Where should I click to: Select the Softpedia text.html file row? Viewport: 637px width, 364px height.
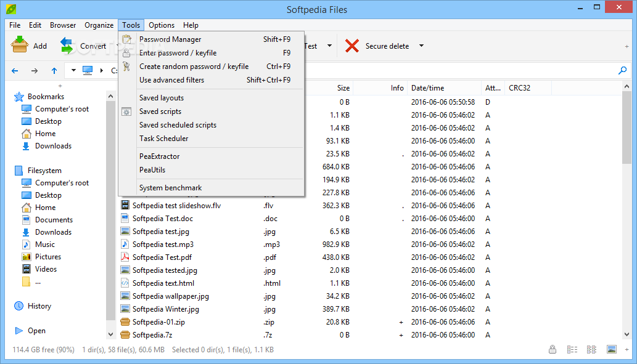point(370,283)
